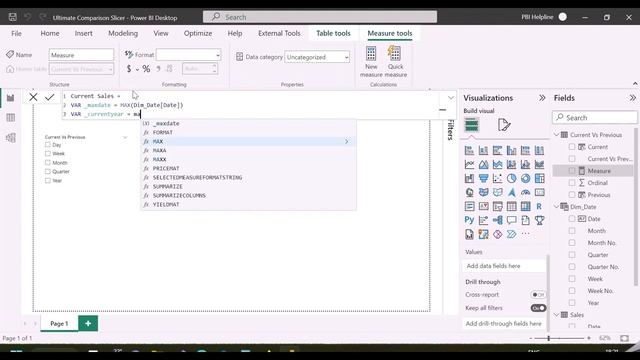Commit the formula with checkmark icon
Screen dimensions: 640x360
pos(50,97)
